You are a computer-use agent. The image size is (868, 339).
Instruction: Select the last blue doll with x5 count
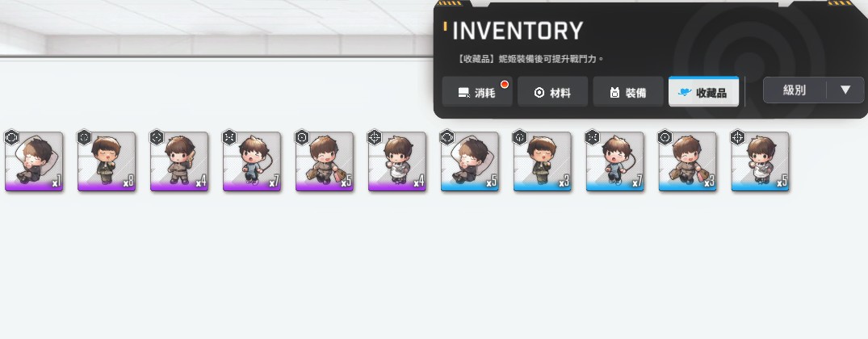760,161
